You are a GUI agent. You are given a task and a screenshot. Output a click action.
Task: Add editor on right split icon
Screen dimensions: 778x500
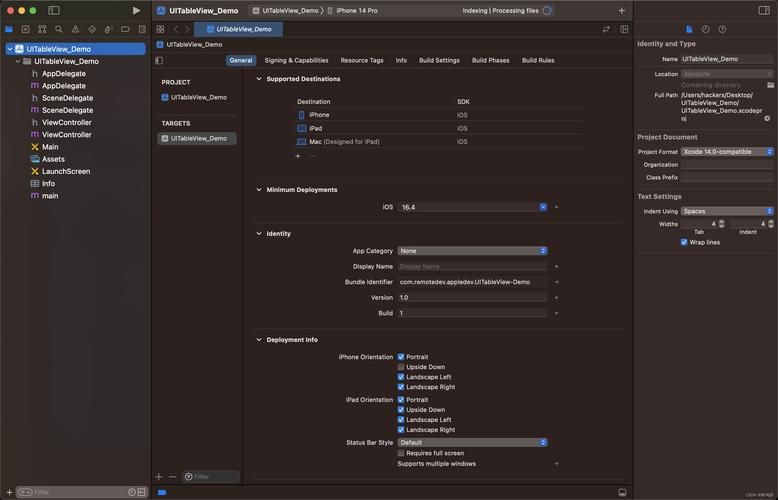pos(624,29)
